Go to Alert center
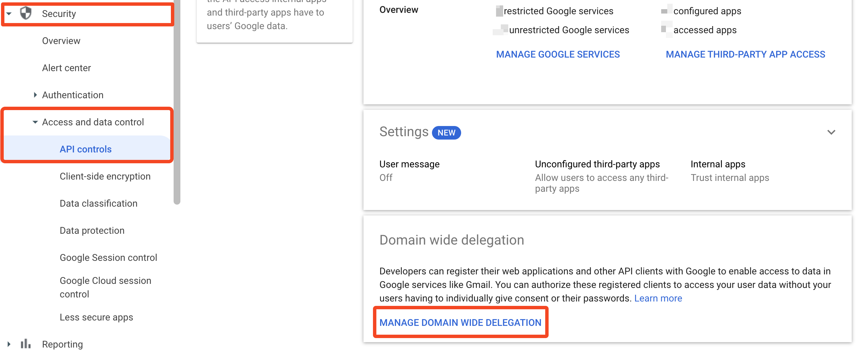This screenshot has height=355, width=868. (x=66, y=68)
